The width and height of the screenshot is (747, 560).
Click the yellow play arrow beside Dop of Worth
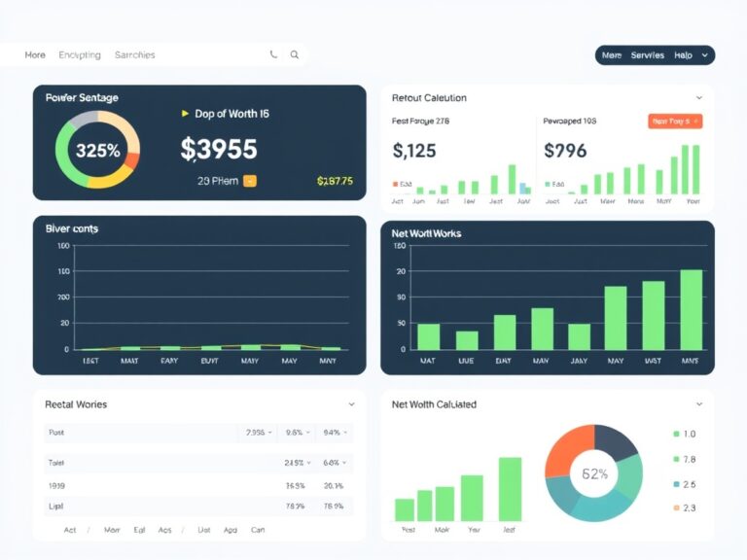185,114
